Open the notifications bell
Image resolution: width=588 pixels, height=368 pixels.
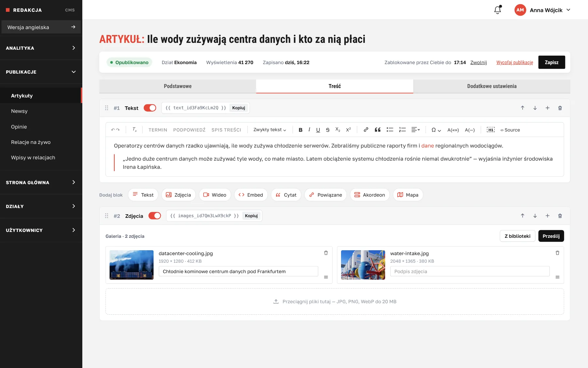point(498,10)
